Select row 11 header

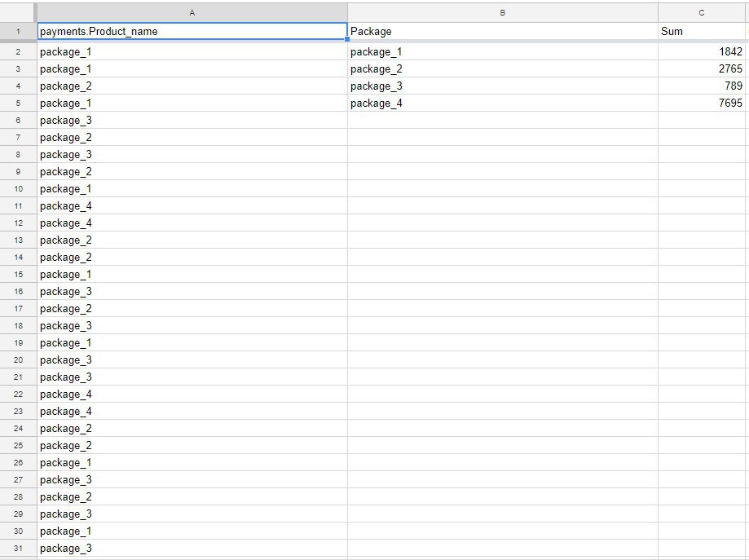[18, 206]
